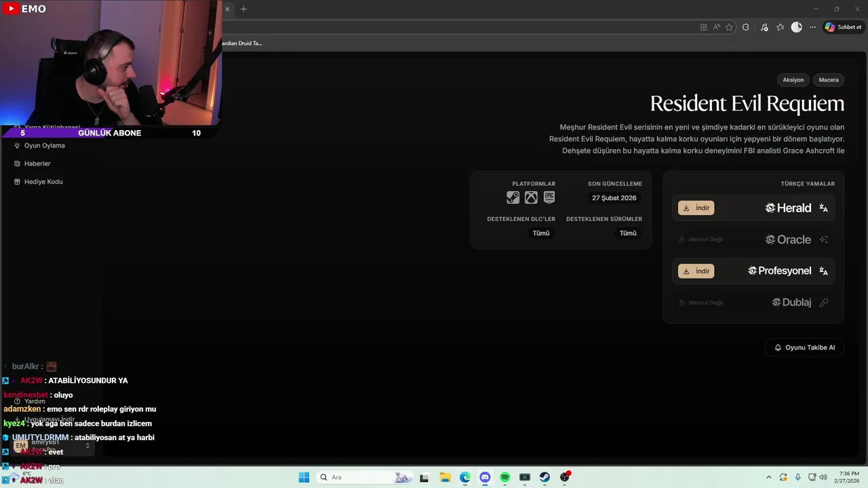Open Discord from the taskbar
This screenshot has width=868, height=488.
(485, 477)
